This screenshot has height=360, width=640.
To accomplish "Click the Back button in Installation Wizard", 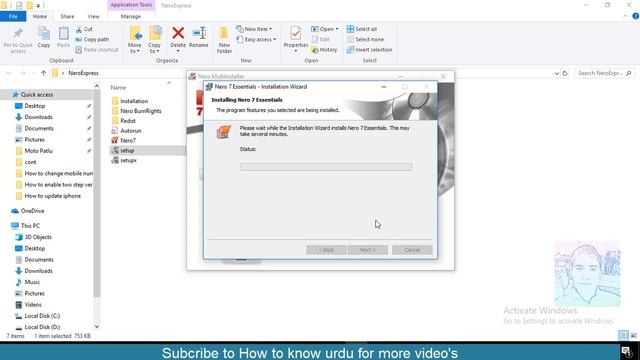I will click(x=327, y=249).
